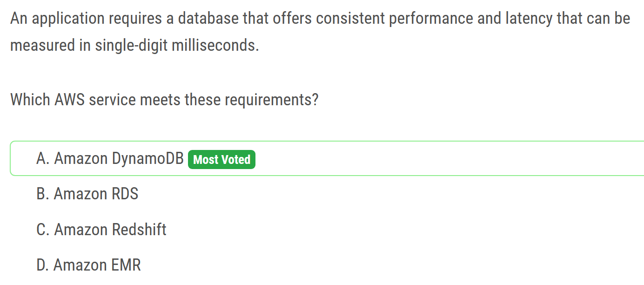Select answer B. Amazon RDS
The height and width of the screenshot is (285, 644).
pos(87,194)
